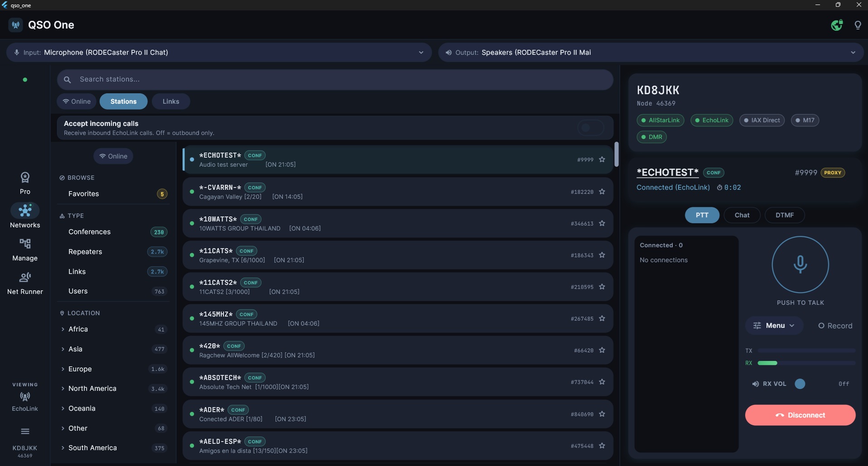Toggle the AllStarLink network chip
The image size is (868, 466).
tap(660, 120)
